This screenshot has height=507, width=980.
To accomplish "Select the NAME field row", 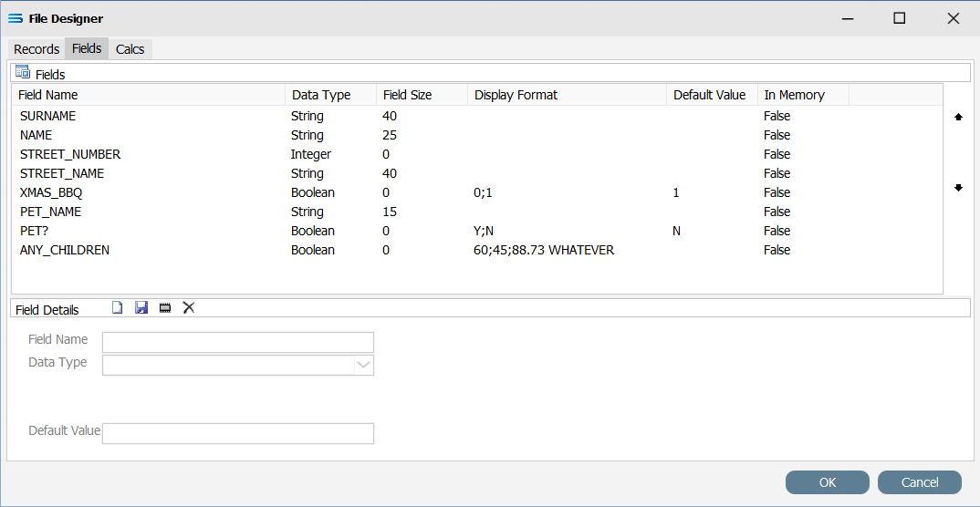I will point(477,135).
